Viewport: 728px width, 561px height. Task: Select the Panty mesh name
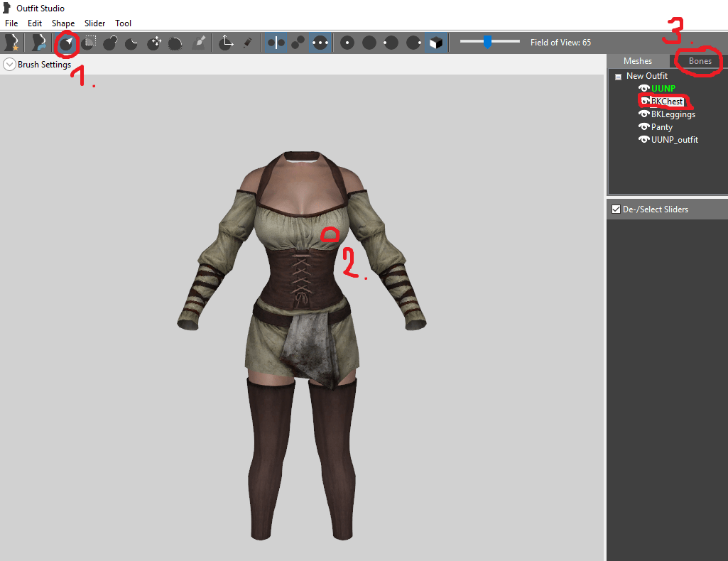(x=662, y=126)
